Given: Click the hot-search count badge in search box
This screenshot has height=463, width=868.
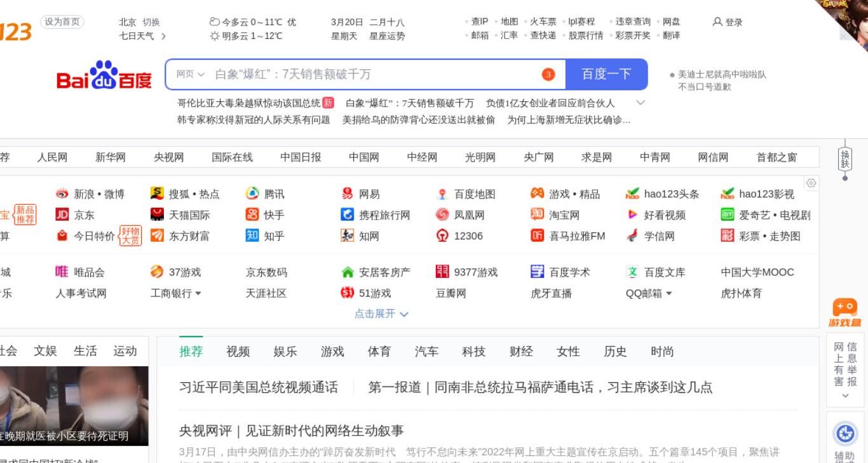Looking at the screenshot, I should click(x=548, y=74).
